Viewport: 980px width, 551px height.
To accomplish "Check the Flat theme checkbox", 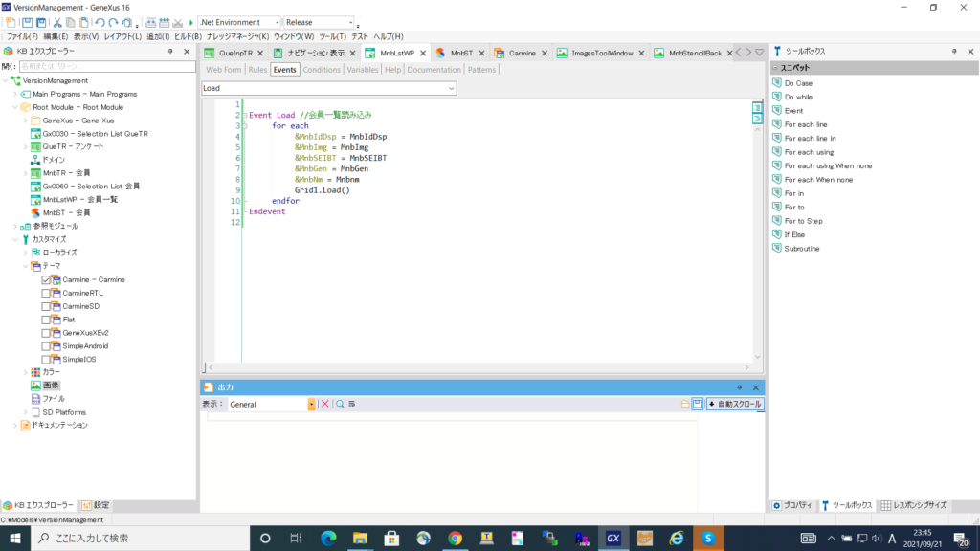I will pos(46,320).
